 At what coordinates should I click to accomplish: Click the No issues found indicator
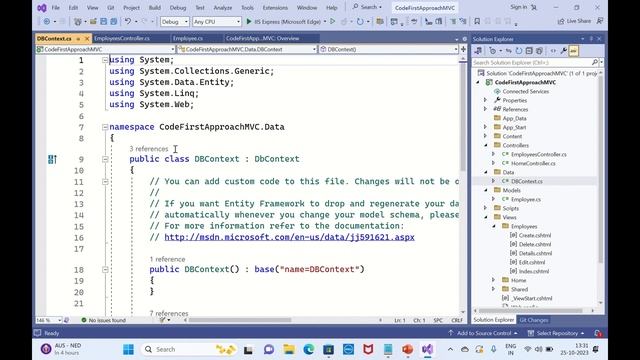[103, 320]
